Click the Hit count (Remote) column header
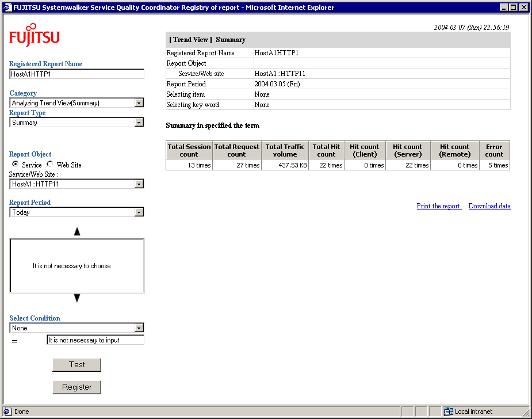Screen dimensions: 532x419 click(x=455, y=150)
